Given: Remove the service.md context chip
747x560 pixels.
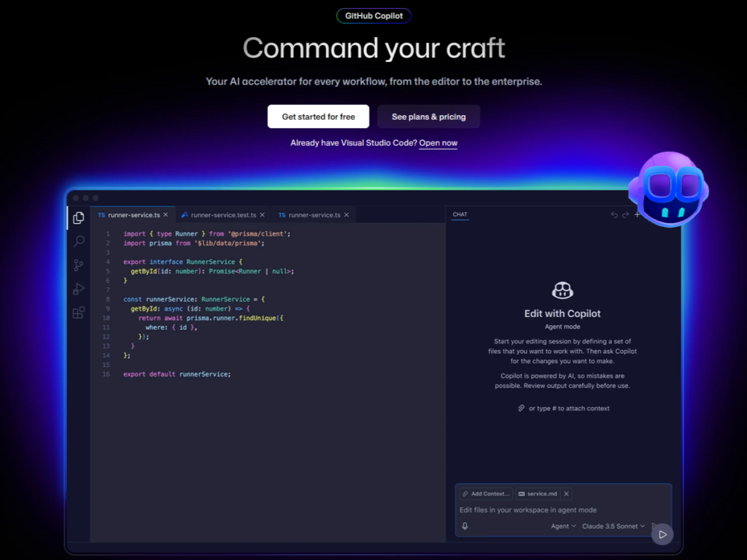Looking at the screenshot, I should pyautogui.click(x=566, y=494).
